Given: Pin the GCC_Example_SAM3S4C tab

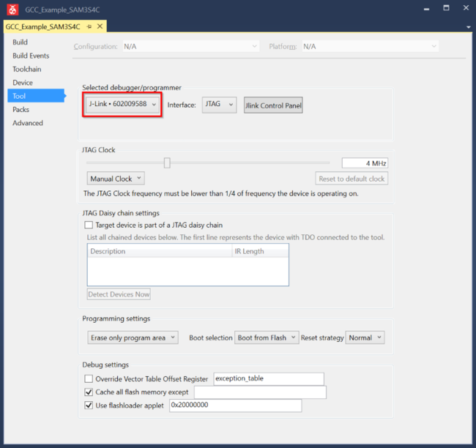Looking at the screenshot, I should (89, 26).
